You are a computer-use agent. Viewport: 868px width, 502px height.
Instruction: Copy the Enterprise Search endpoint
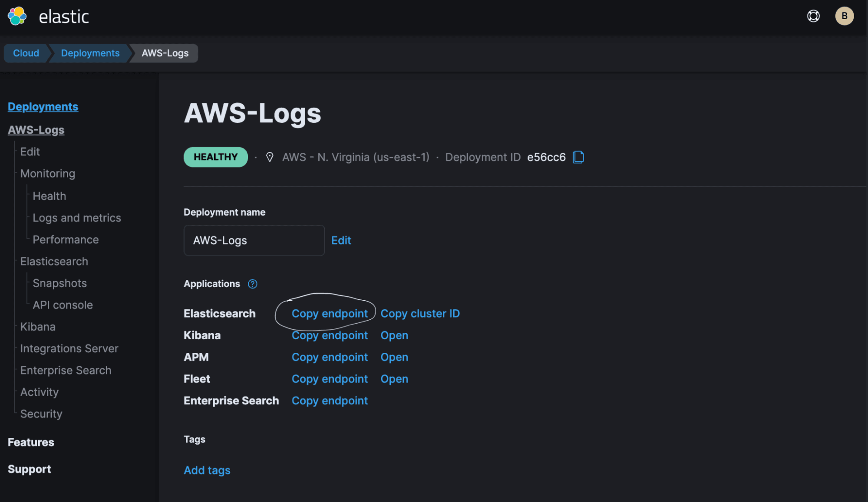[x=330, y=400]
